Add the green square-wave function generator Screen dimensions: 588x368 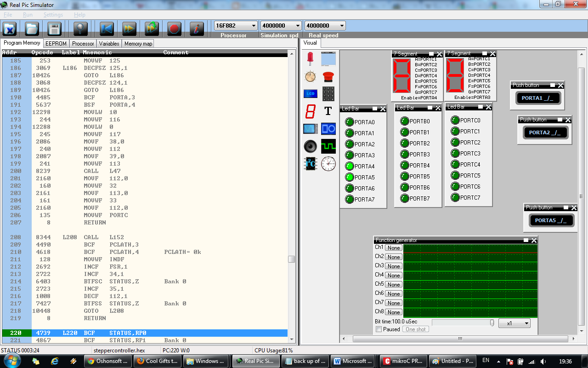click(x=328, y=146)
